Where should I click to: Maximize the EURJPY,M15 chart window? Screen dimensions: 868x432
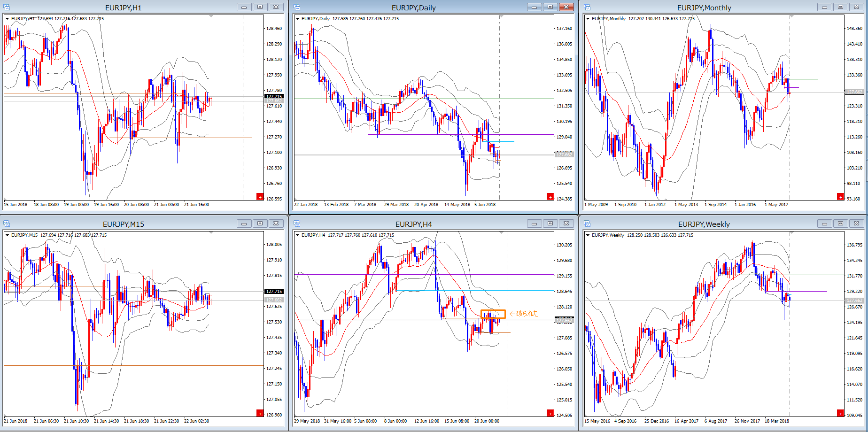pos(260,224)
